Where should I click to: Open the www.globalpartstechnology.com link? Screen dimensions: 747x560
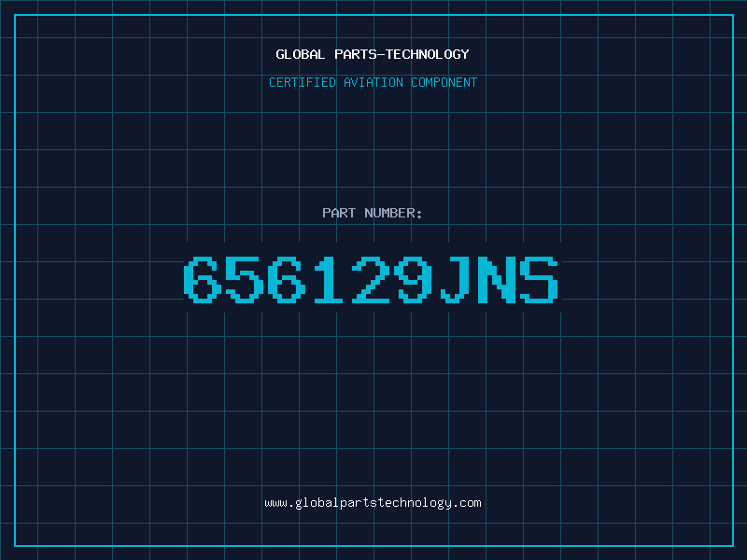[x=373, y=503]
